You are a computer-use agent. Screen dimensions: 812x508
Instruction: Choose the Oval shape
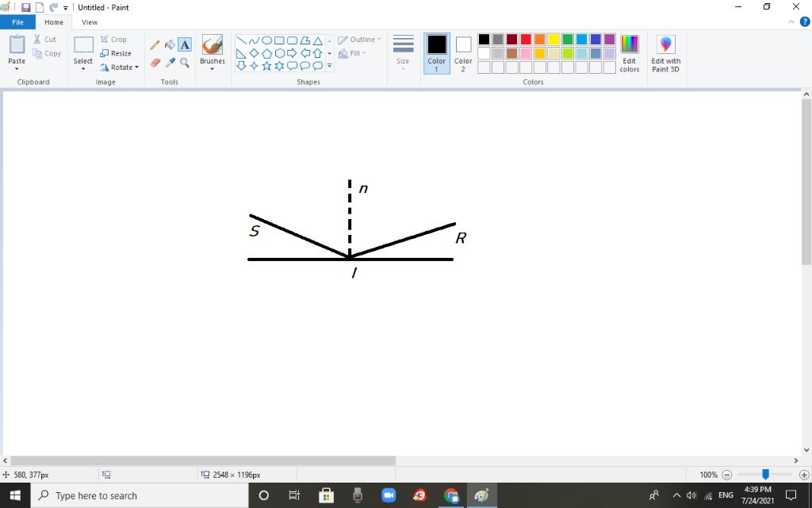pos(266,40)
